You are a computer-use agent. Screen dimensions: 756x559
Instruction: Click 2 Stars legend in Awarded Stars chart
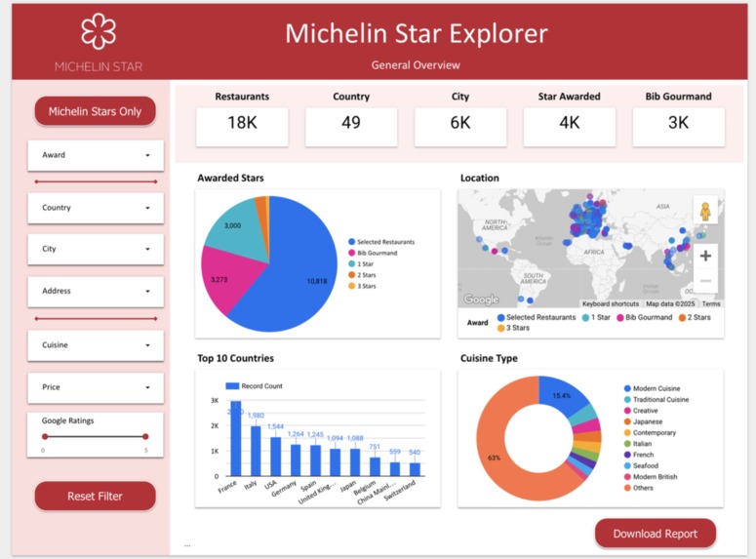(x=362, y=275)
